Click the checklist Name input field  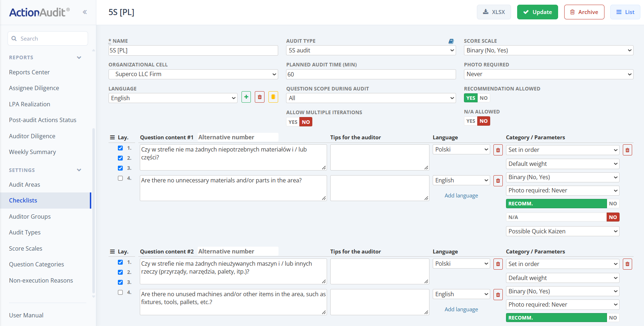click(193, 50)
